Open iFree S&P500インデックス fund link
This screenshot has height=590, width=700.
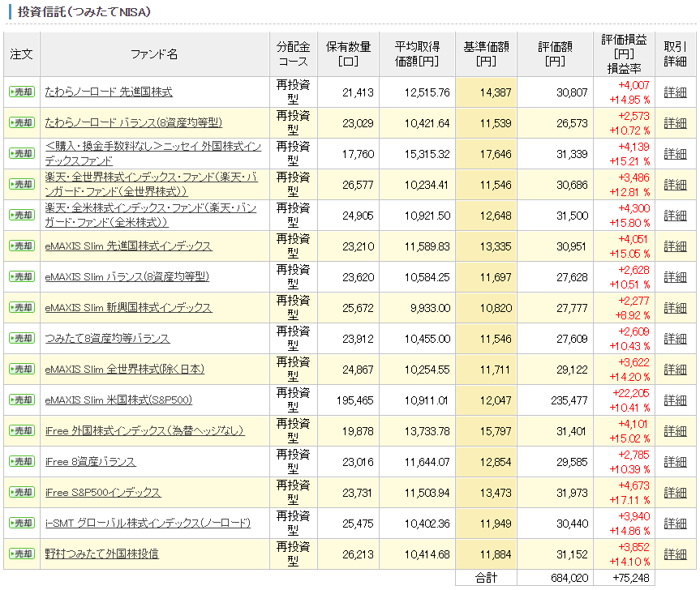[x=103, y=492]
